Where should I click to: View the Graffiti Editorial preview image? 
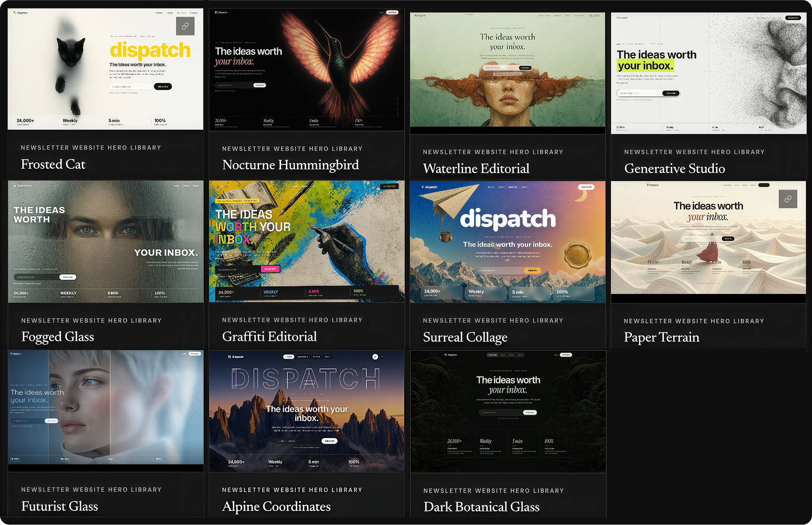(x=307, y=241)
